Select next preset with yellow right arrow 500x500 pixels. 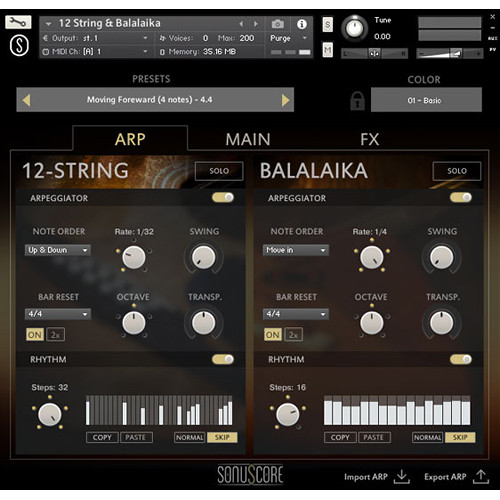point(285,100)
